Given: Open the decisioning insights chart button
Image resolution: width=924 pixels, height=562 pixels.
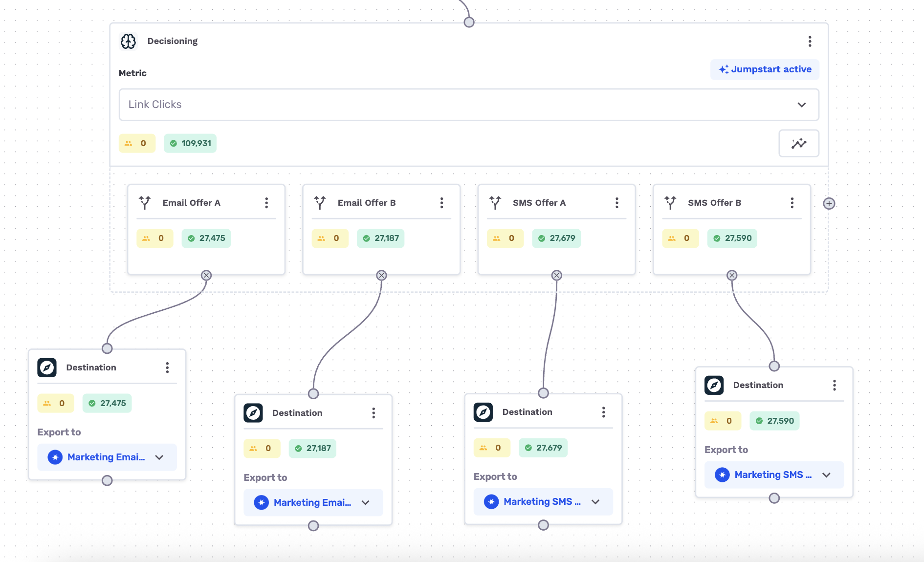Looking at the screenshot, I should pyautogui.click(x=799, y=143).
